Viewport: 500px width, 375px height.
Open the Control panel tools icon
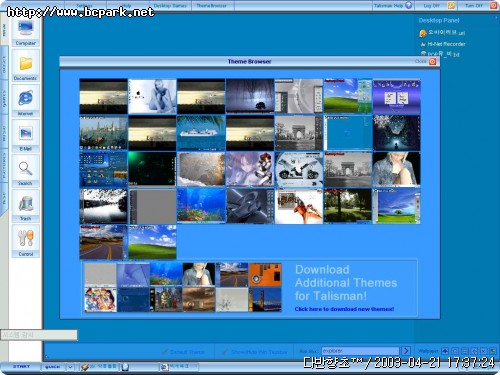(x=26, y=238)
